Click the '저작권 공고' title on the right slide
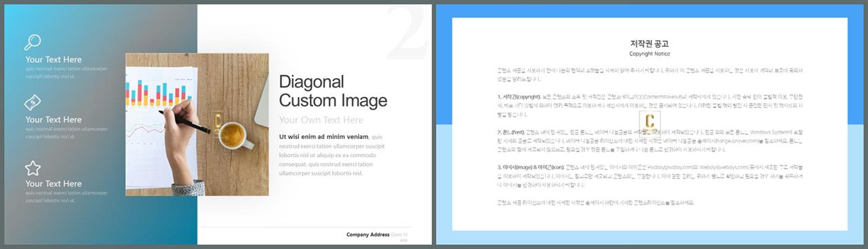Viewport: 868px width, 249px height. (650, 43)
